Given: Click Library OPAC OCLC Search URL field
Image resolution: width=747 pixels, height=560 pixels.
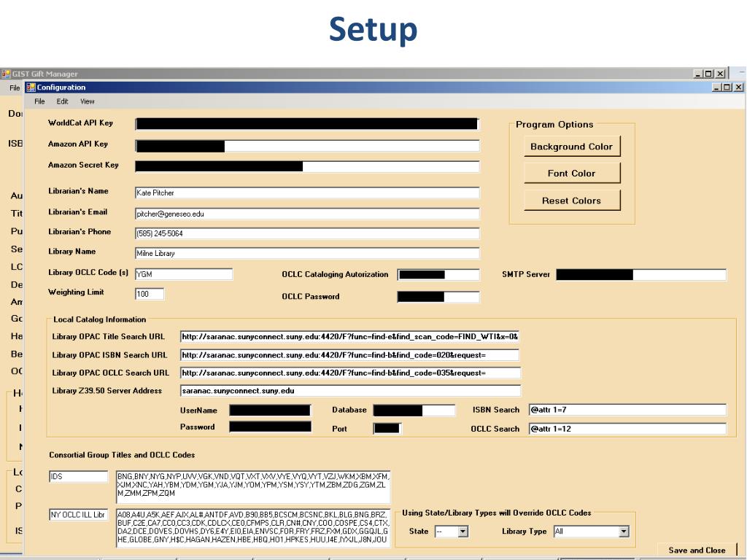Looking at the screenshot, I should (350, 373).
